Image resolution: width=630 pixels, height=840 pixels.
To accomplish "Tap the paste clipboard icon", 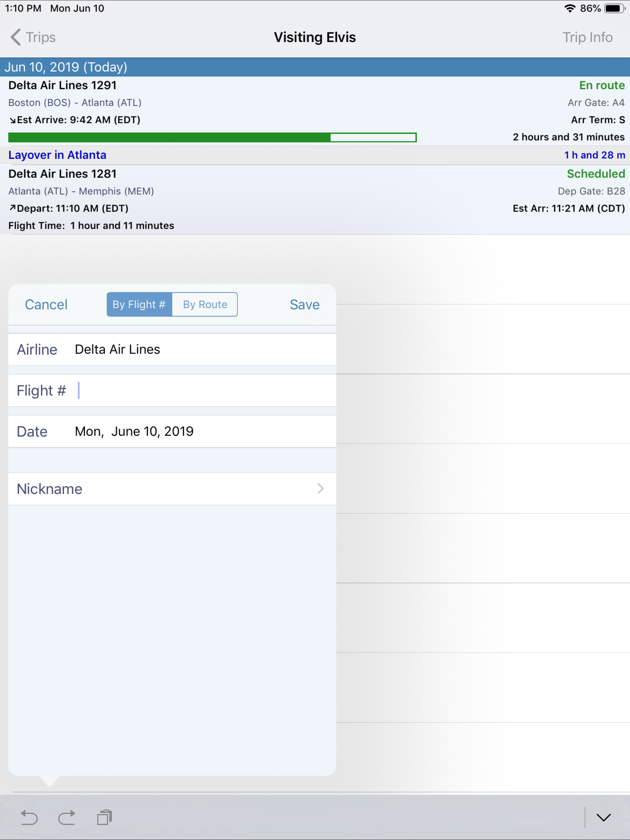I will pos(104,817).
